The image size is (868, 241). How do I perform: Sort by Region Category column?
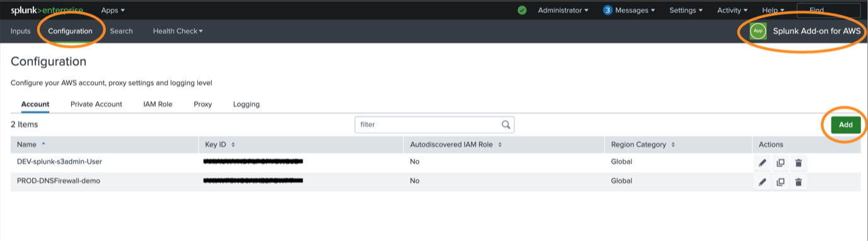click(x=644, y=144)
